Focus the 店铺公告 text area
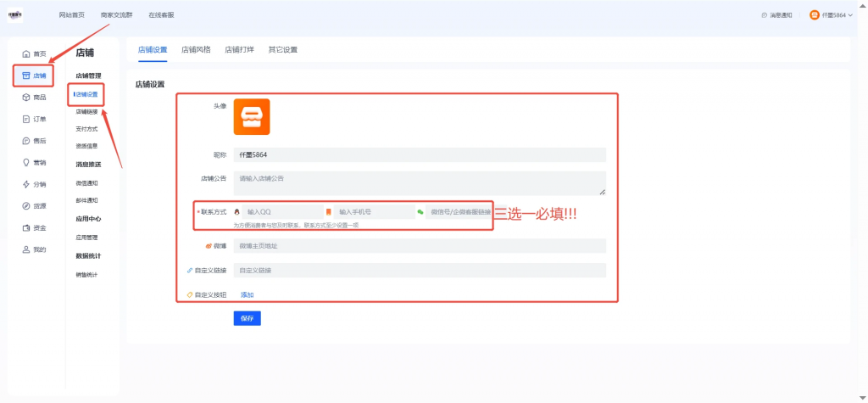This screenshot has width=868, height=403. [x=420, y=183]
